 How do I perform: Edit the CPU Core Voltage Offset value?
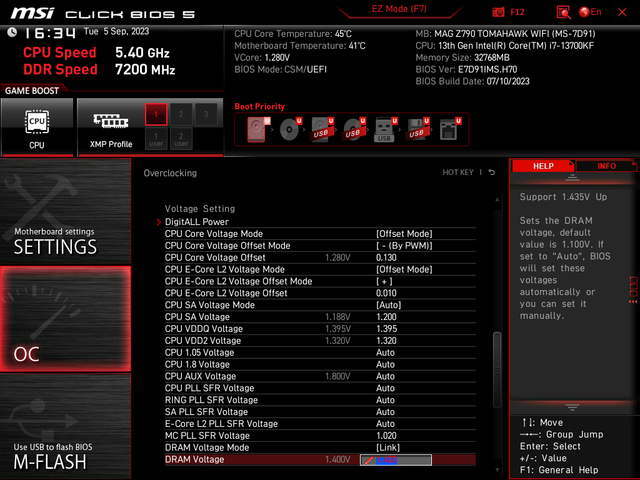pos(386,257)
